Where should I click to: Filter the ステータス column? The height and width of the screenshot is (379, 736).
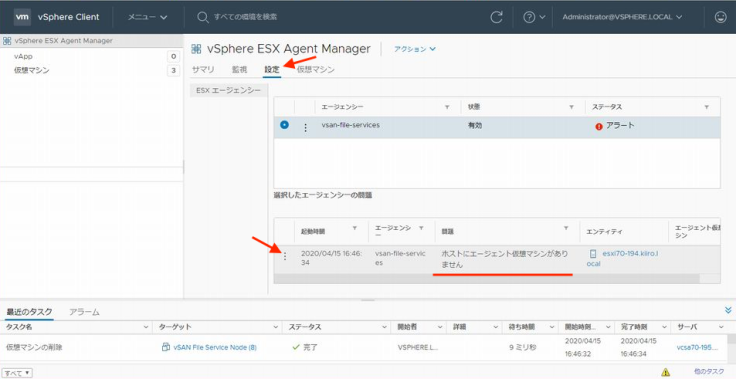click(x=706, y=107)
